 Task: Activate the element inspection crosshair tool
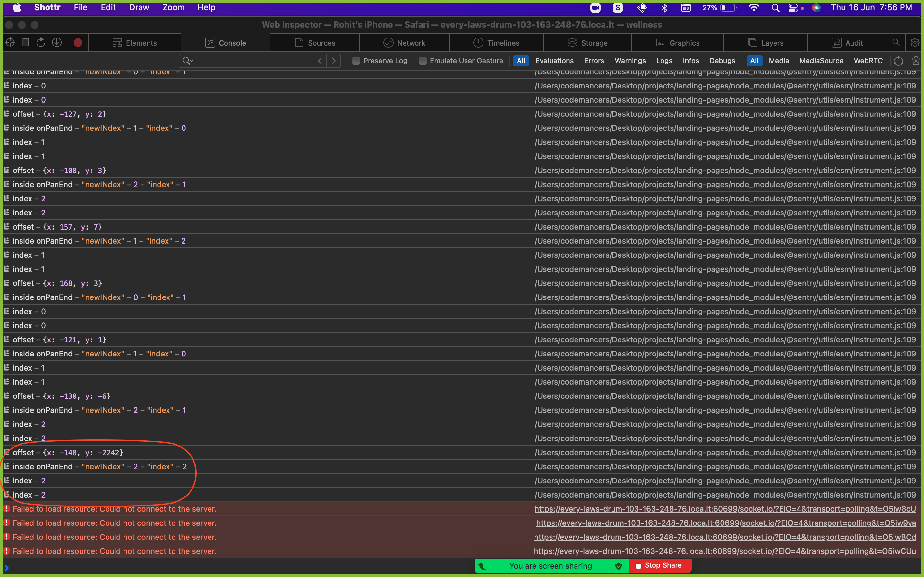10,42
